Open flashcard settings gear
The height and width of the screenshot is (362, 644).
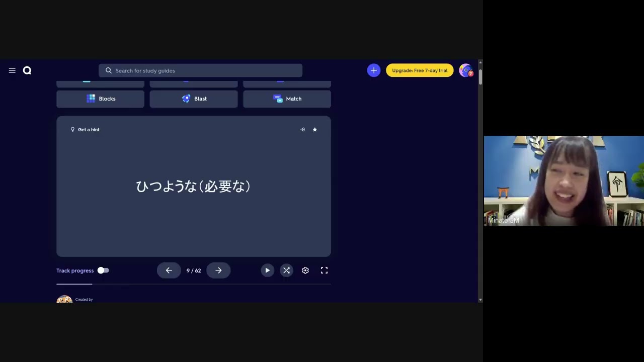[305, 270]
